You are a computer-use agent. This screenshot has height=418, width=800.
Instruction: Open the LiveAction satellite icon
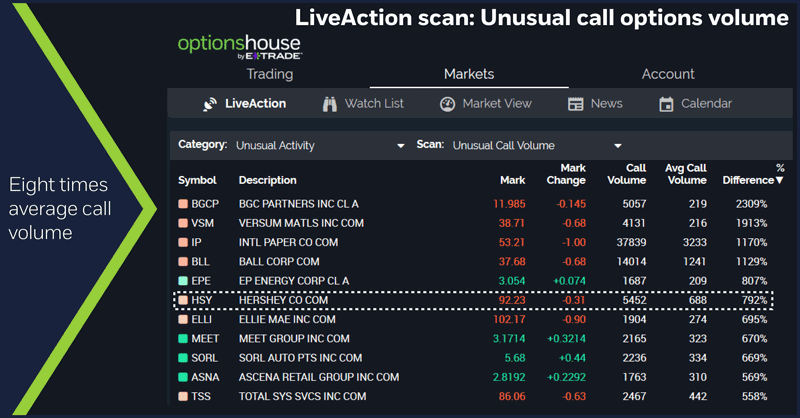(210, 104)
